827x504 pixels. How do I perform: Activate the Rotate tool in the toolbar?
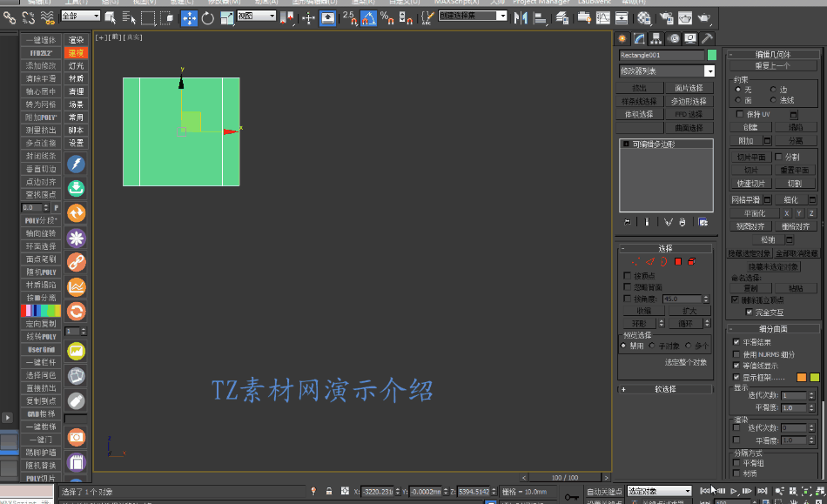208,17
